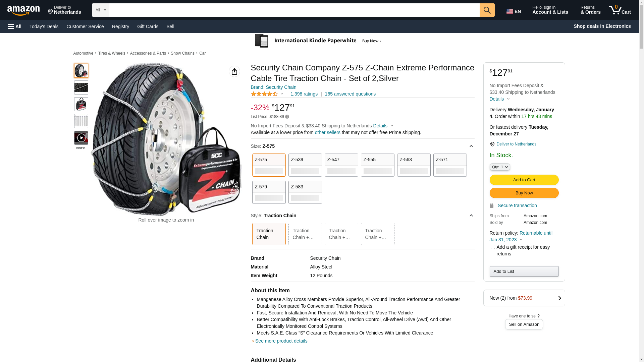Click the share icon on product image
Image resolution: width=644 pixels, height=362 pixels.
(234, 71)
